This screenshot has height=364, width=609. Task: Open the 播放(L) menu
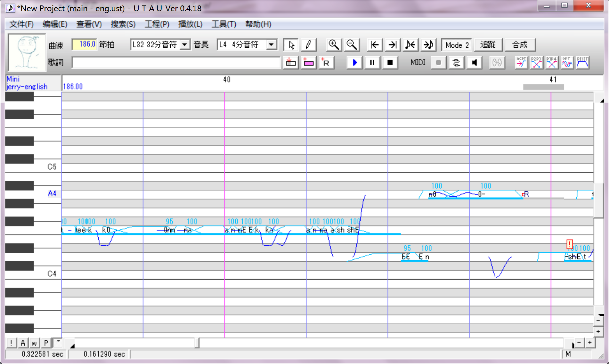click(x=191, y=24)
